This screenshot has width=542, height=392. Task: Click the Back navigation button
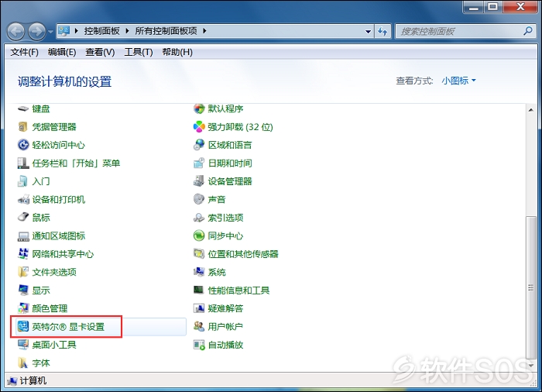click(x=16, y=32)
